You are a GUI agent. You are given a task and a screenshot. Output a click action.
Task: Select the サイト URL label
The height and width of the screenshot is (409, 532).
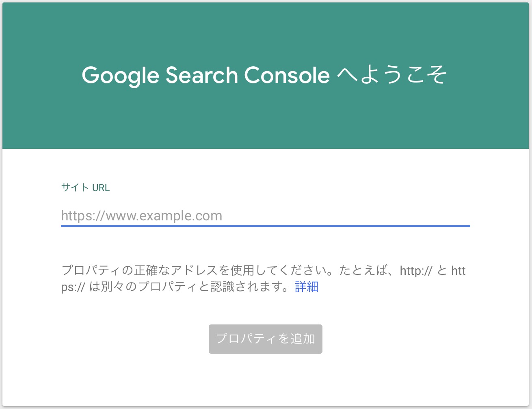[x=85, y=187]
